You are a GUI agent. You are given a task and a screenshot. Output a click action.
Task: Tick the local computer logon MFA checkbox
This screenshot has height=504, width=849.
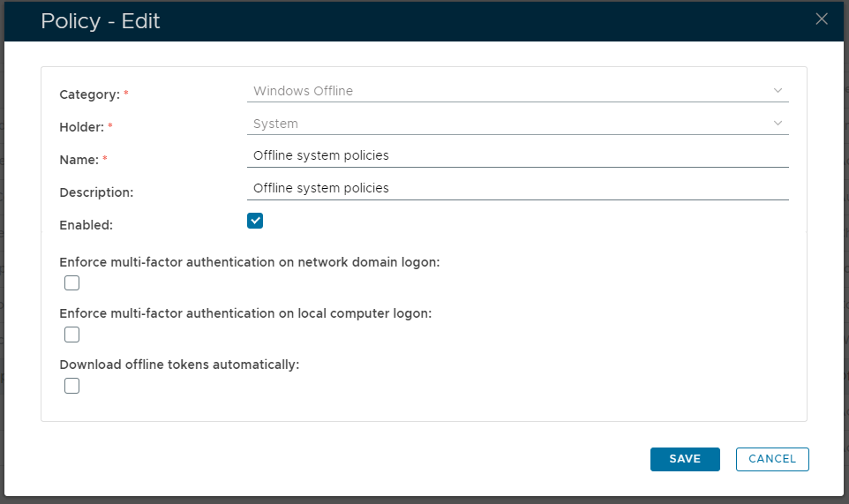pyautogui.click(x=72, y=335)
